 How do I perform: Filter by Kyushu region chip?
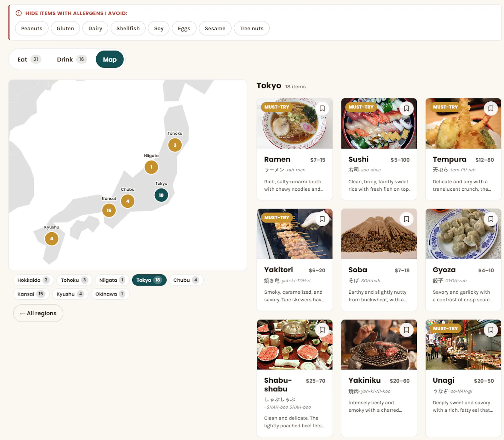coord(70,294)
